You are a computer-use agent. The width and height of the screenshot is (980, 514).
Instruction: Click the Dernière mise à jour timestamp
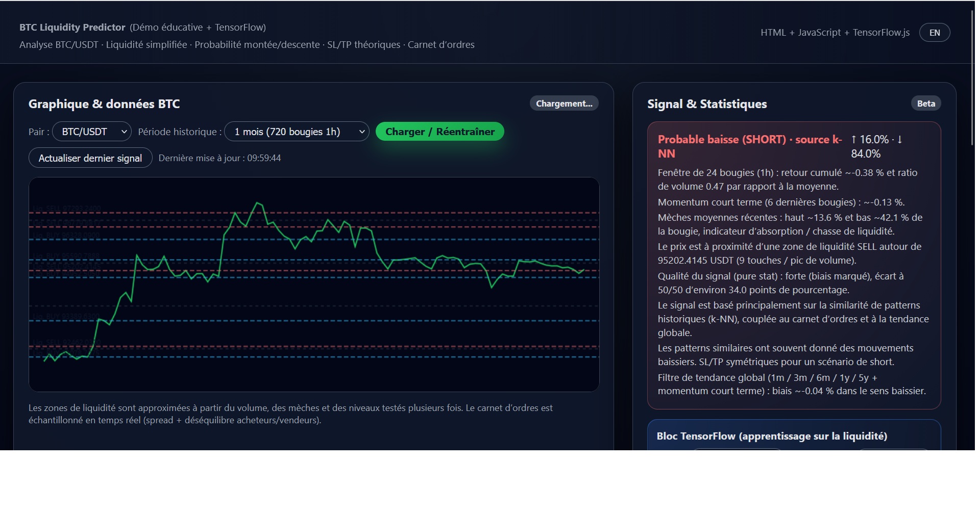click(219, 158)
